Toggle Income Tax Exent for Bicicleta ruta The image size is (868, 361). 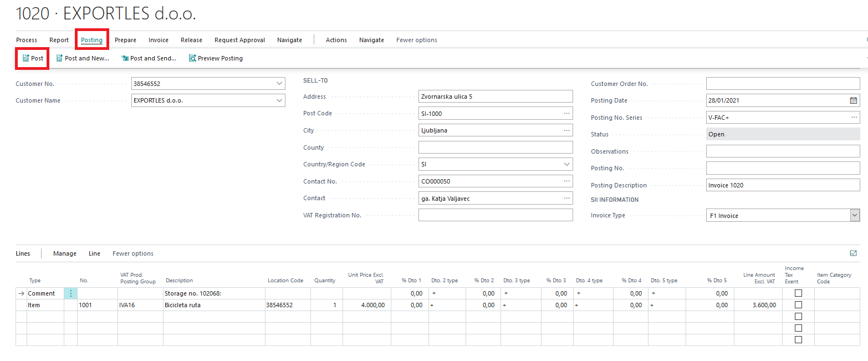[x=798, y=304]
